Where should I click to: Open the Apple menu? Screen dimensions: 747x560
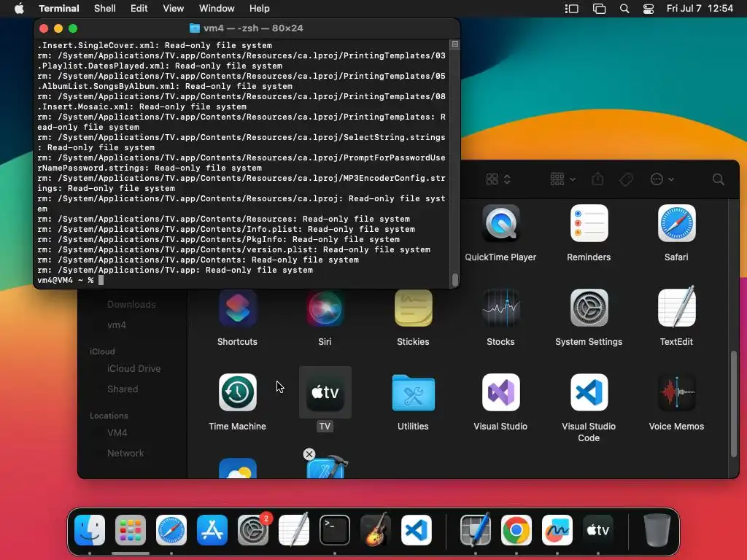click(x=19, y=9)
